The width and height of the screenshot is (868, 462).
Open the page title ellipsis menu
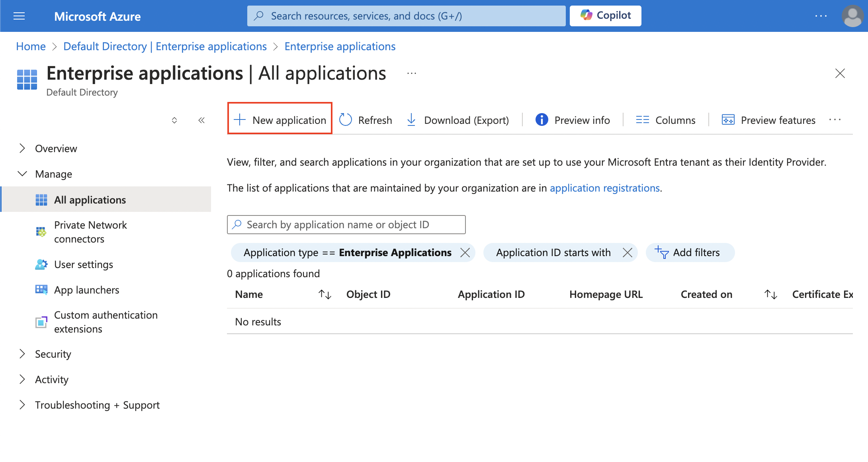pos(412,73)
